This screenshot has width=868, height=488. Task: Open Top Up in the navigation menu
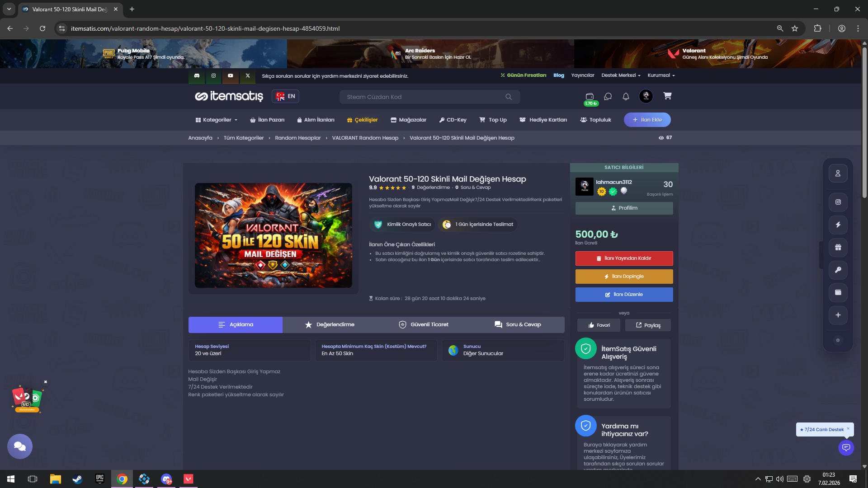[493, 120]
